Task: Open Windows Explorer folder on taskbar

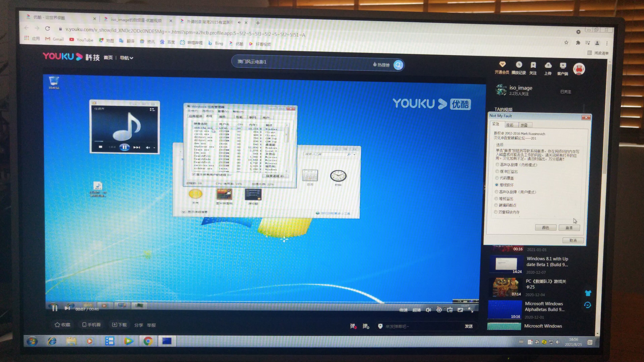Action: tap(71, 341)
